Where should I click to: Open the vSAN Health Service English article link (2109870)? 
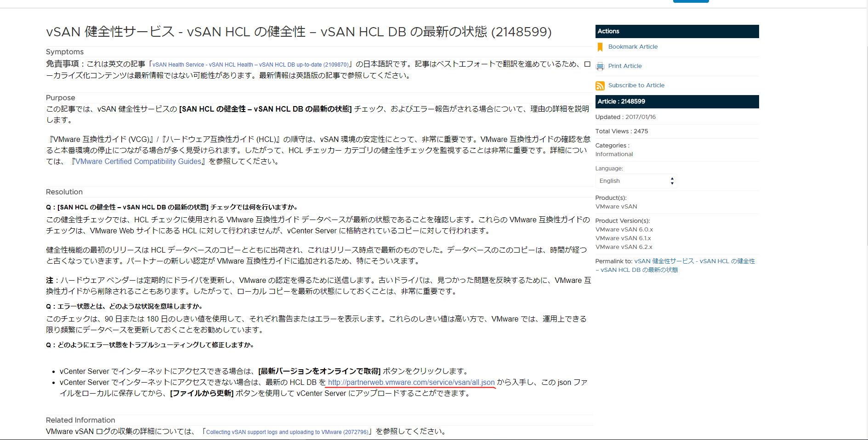tap(250, 65)
